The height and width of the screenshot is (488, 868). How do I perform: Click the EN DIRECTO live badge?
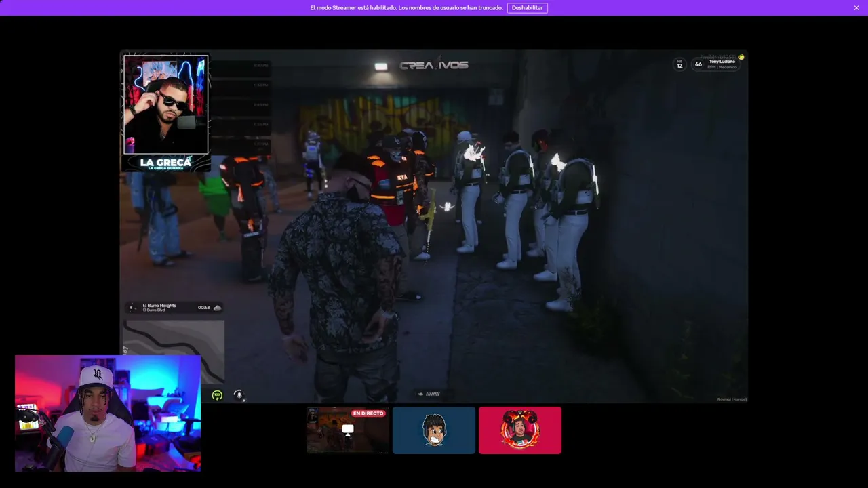[x=368, y=413]
